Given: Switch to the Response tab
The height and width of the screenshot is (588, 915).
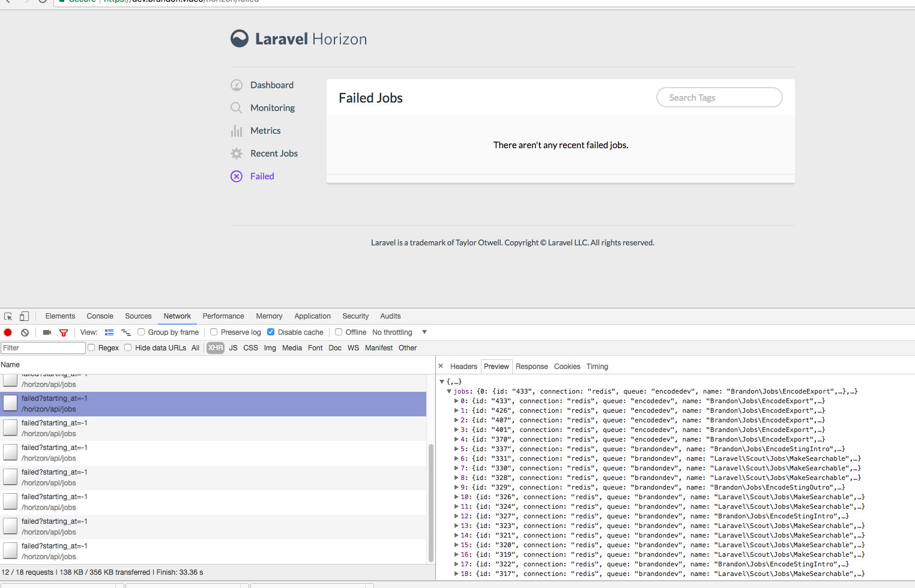Looking at the screenshot, I should point(531,366).
